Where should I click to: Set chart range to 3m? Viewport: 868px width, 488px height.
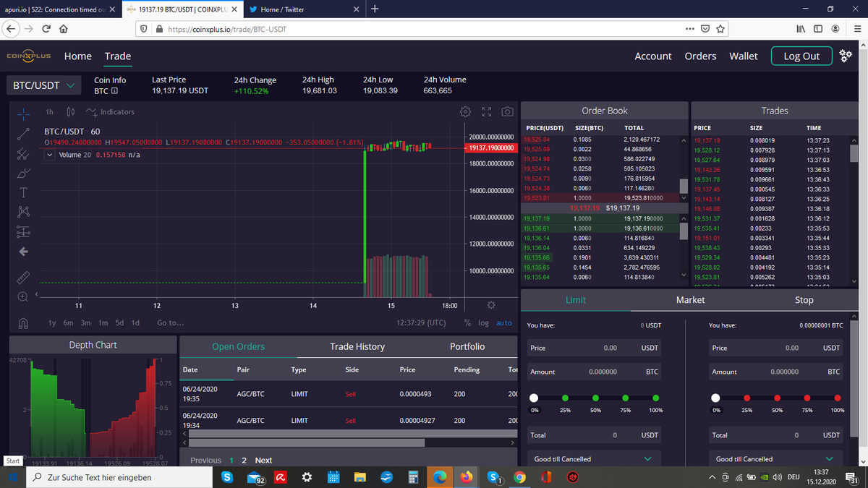[x=85, y=323]
